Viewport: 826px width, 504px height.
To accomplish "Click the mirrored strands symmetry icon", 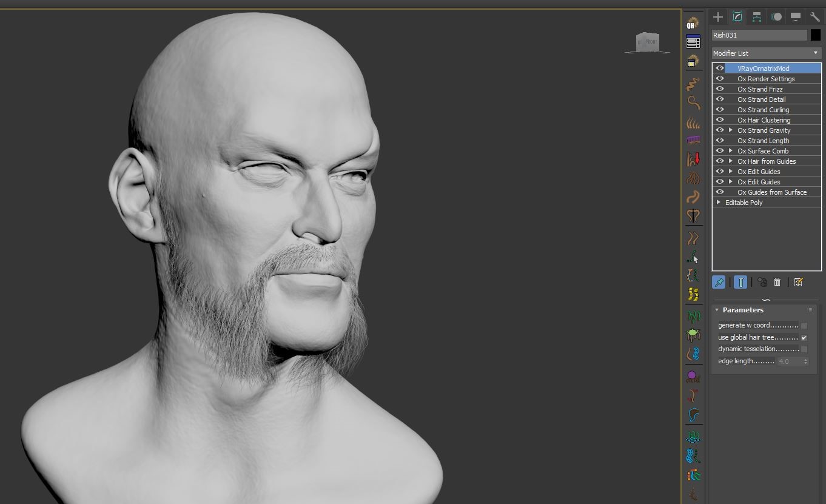I will (x=693, y=216).
